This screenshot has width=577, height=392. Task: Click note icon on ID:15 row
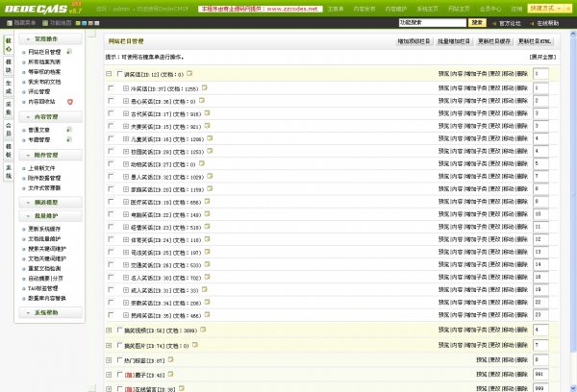tap(207, 126)
